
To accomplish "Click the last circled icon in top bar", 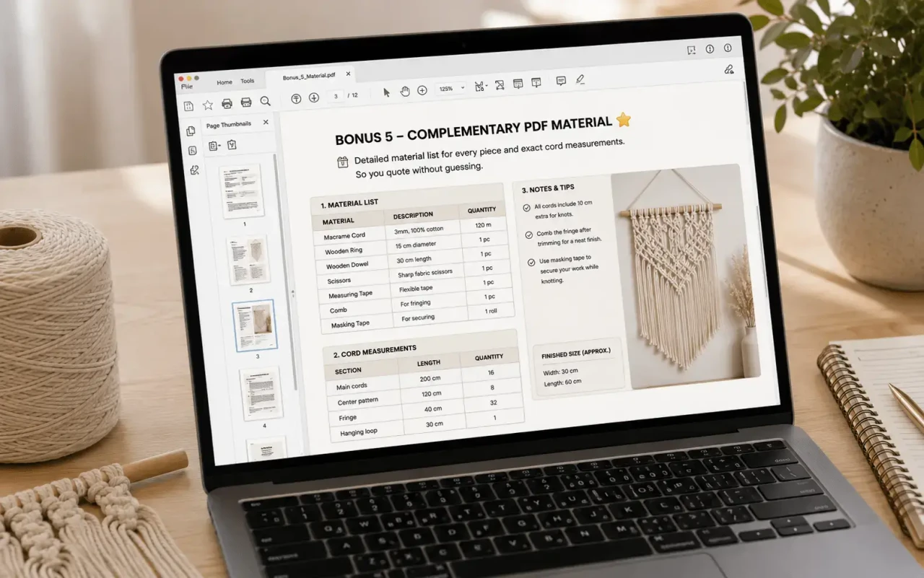I will (728, 48).
